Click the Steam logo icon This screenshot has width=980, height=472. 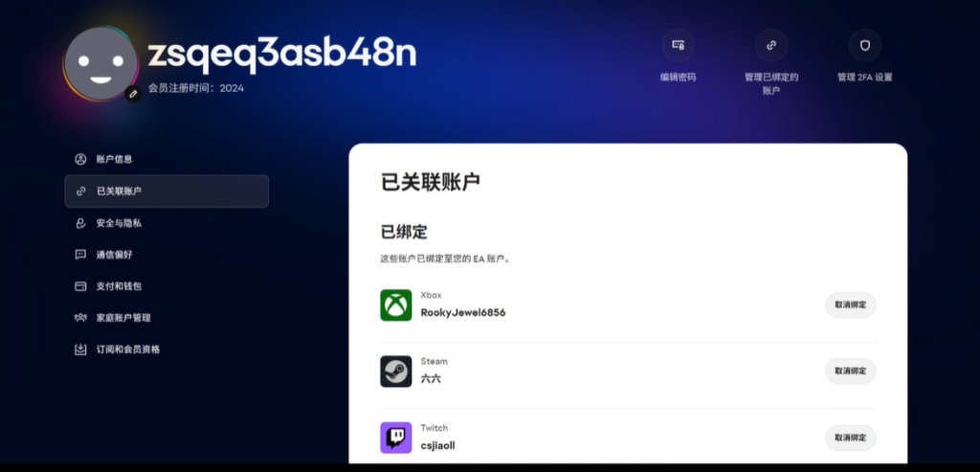click(395, 371)
